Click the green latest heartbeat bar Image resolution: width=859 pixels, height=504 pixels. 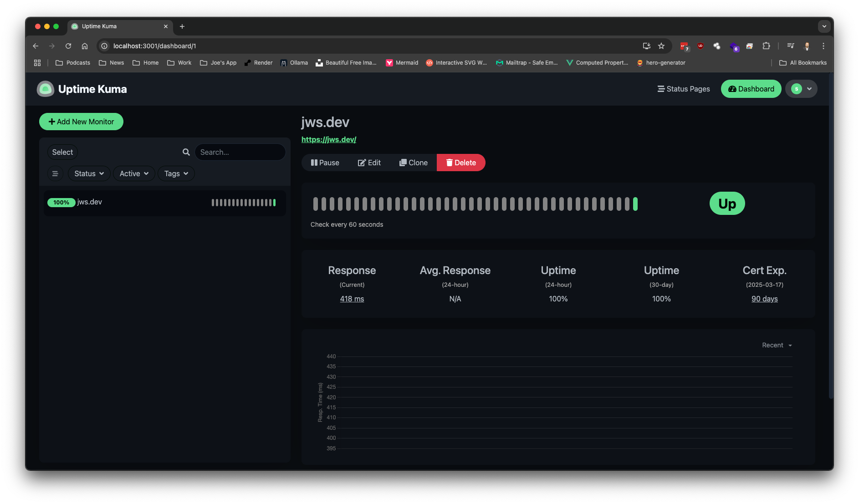[635, 204]
